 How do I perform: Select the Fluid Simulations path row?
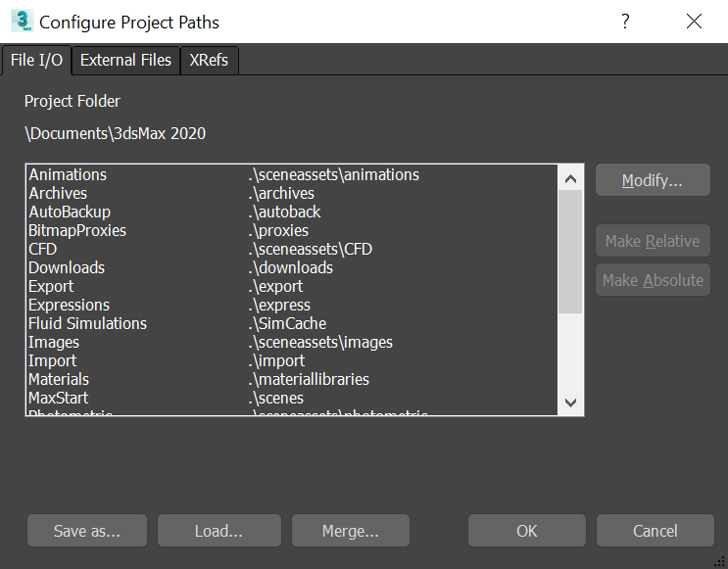pos(292,323)
